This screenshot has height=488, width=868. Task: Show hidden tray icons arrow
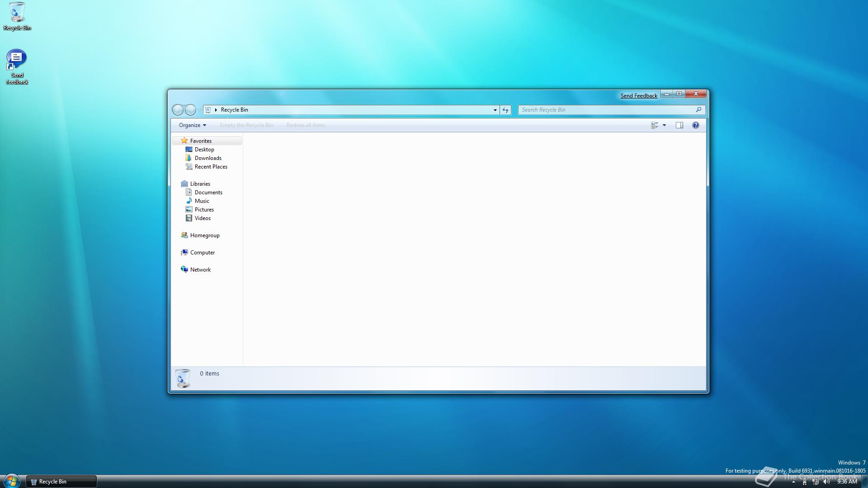coord(793,482)
